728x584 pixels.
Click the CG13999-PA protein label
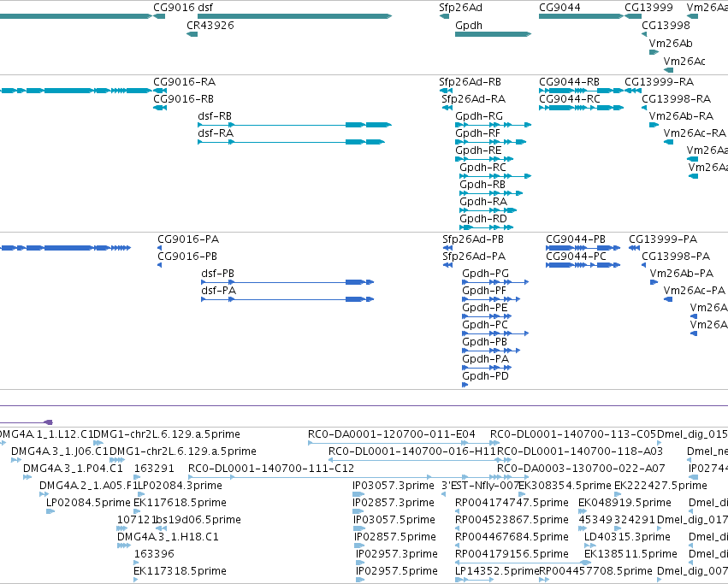[x=663, y=239]
